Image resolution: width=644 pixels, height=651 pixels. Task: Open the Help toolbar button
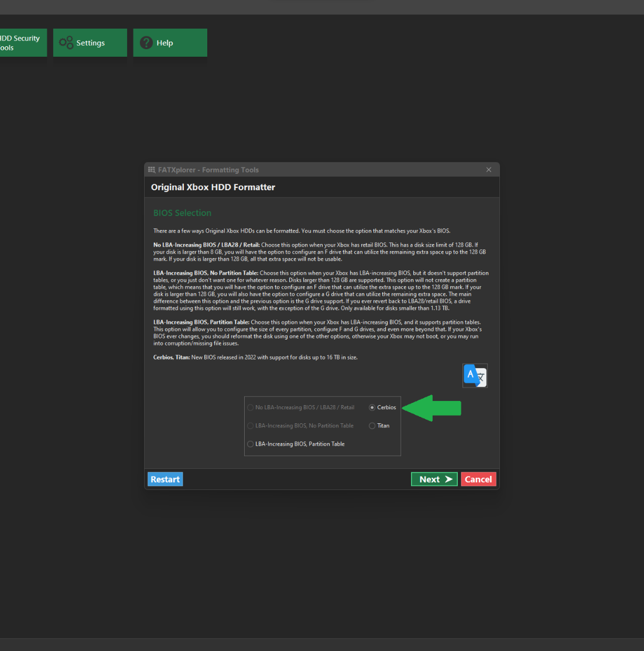[170, 43]
